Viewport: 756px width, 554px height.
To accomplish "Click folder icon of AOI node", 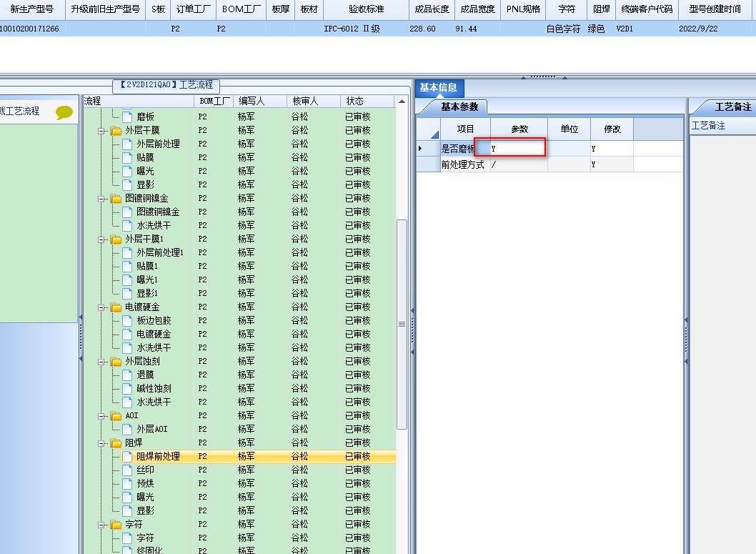I will point(116,415).
